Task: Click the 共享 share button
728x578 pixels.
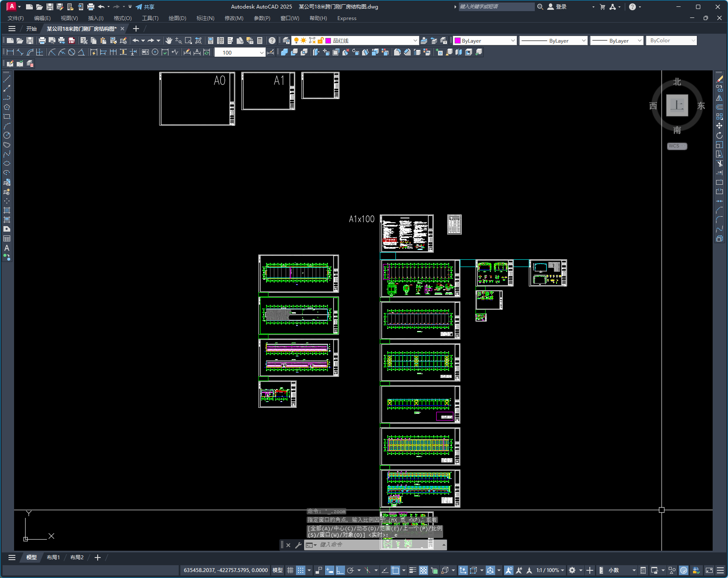Action: click(145, 7)
